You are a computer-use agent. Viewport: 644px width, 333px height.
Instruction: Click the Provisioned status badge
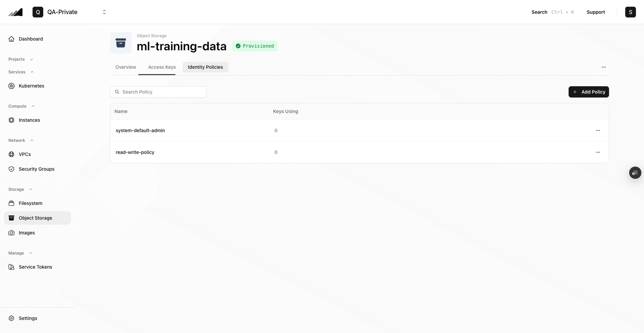(x=255, y=46)
